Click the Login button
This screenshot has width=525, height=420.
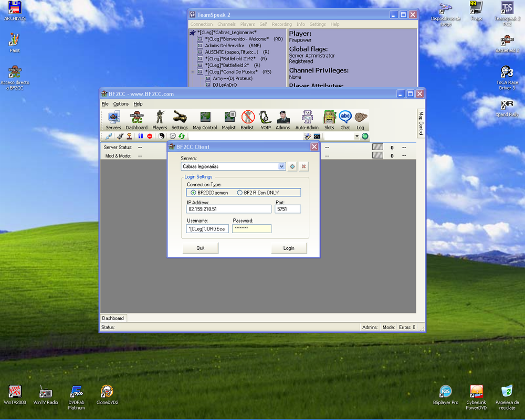289,248
